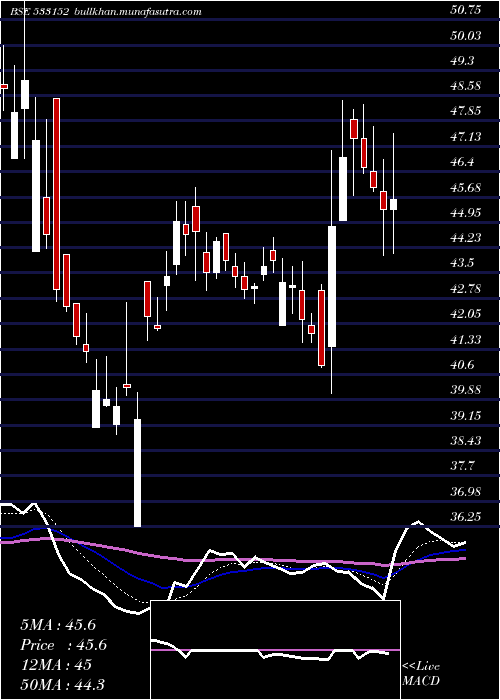Image resolution: width=500 pixels, height=700 pixels.
Task: Click the 44.95 price axis label
Action: pyautogui.click(x=466, y=212)
